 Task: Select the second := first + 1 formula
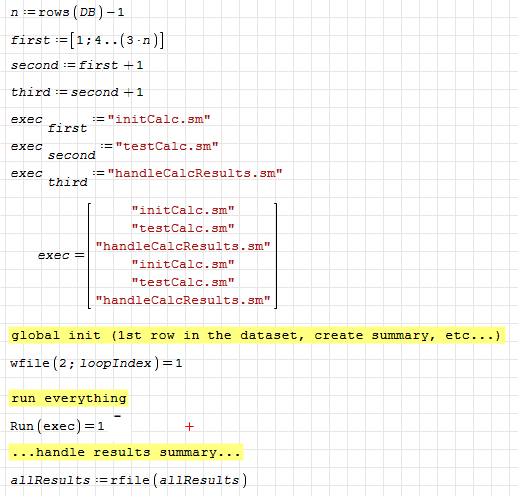click(x=77, y=65)
